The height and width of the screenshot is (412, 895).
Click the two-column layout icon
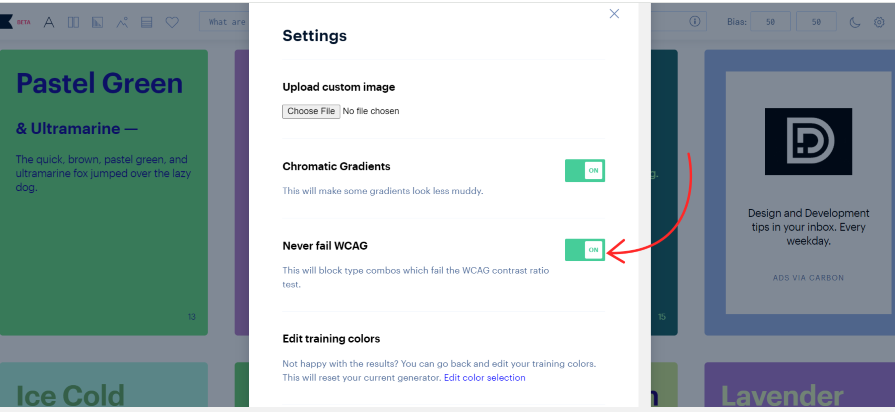click(x=73, y=21)
